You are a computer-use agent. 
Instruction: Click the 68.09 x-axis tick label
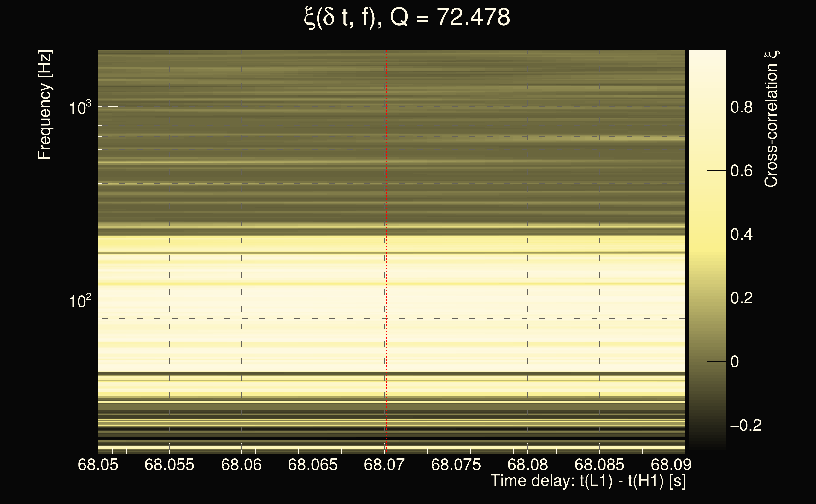pos(671,465)
